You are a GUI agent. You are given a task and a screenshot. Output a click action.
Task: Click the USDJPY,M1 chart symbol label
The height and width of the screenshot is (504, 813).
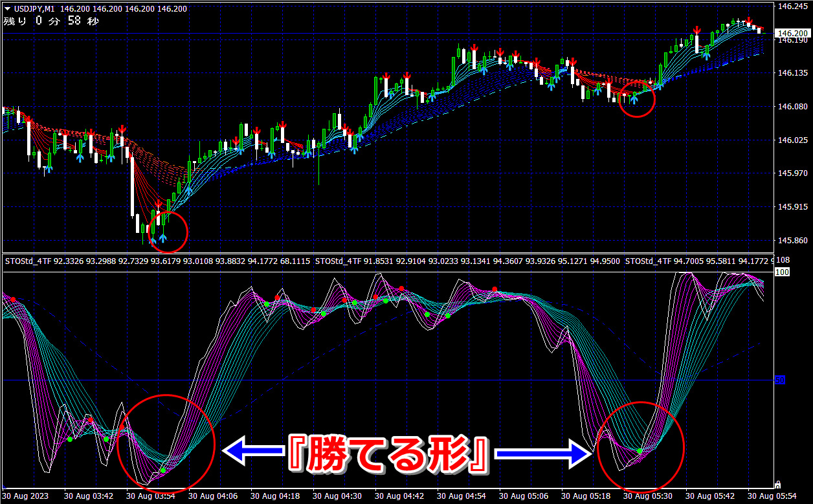[x=34, y=8]
